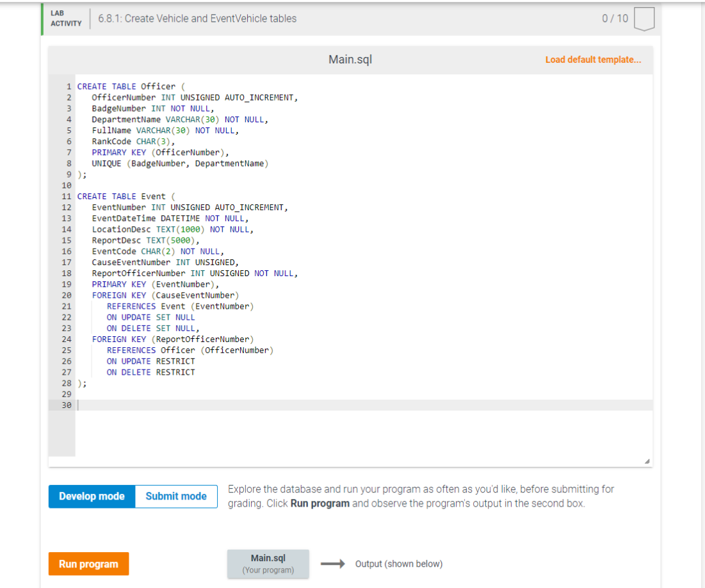Click line number 11 in the gutter
705x588 pixels.
(x=67, y=196)
